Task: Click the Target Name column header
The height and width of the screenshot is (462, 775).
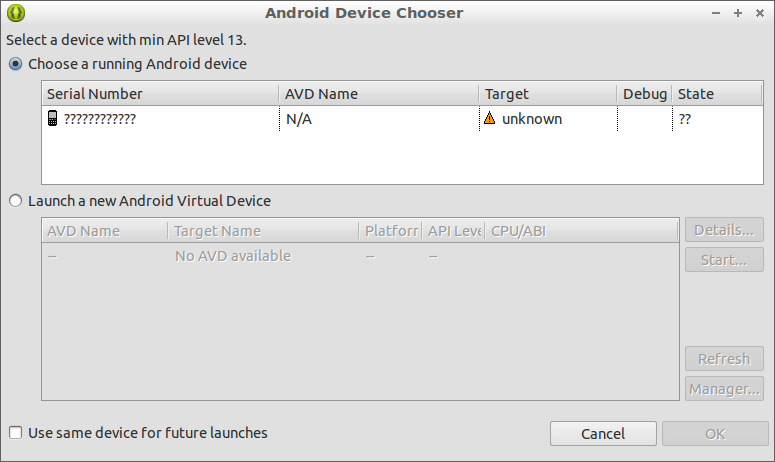Action: pyautogui.click(x=263, y=231)
